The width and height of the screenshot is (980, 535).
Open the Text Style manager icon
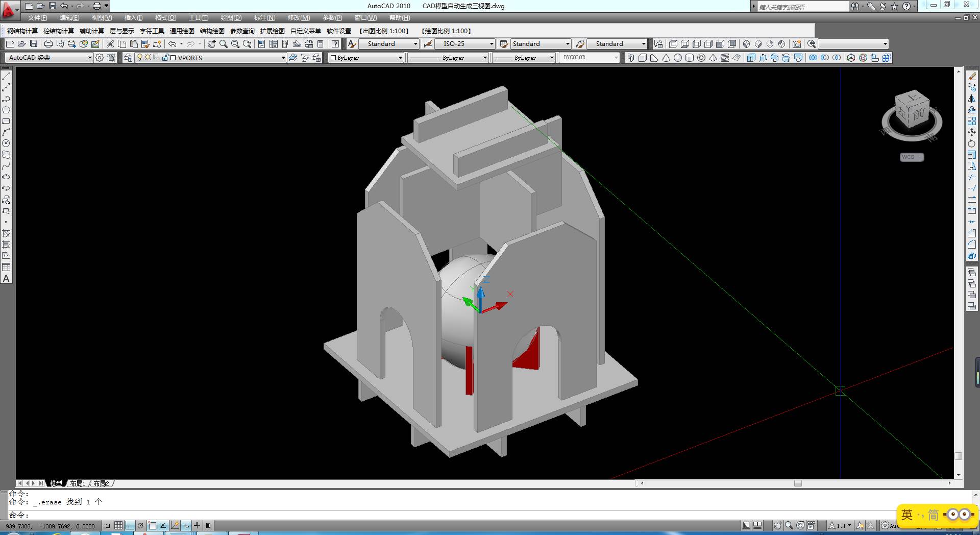[x=352, y=44]
